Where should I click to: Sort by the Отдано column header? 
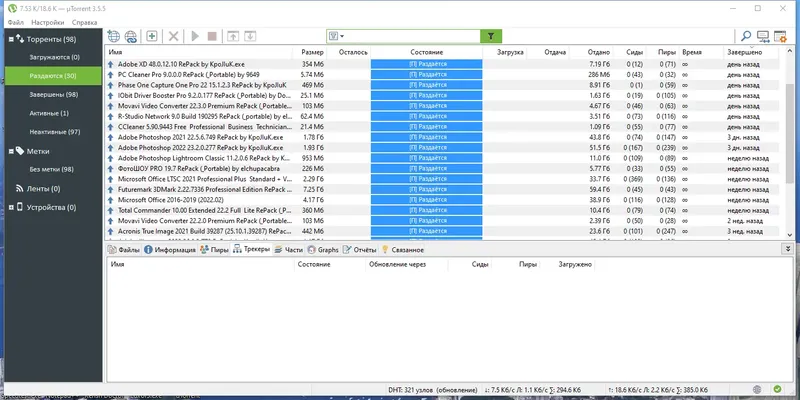click(591, 52)
